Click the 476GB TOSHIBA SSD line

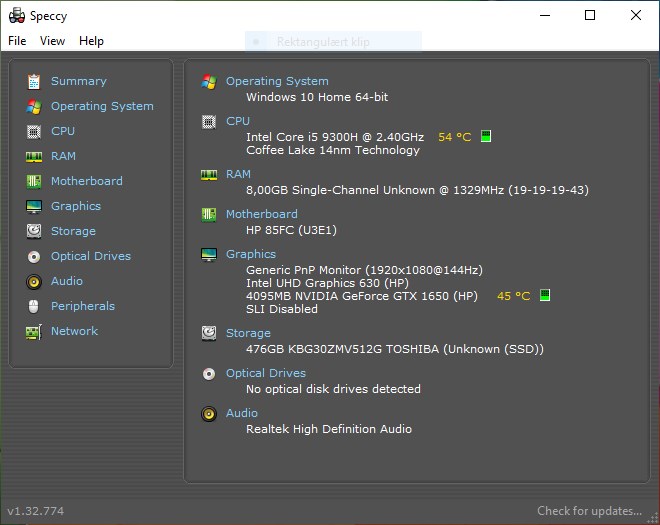pyautogui.click(x=395, y=349)
